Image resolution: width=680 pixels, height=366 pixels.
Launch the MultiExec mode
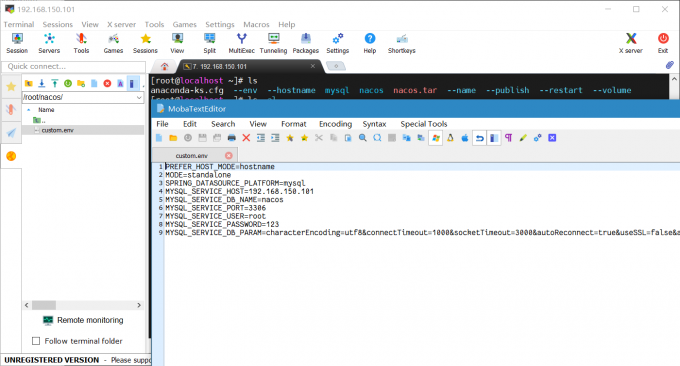[242, 43]
